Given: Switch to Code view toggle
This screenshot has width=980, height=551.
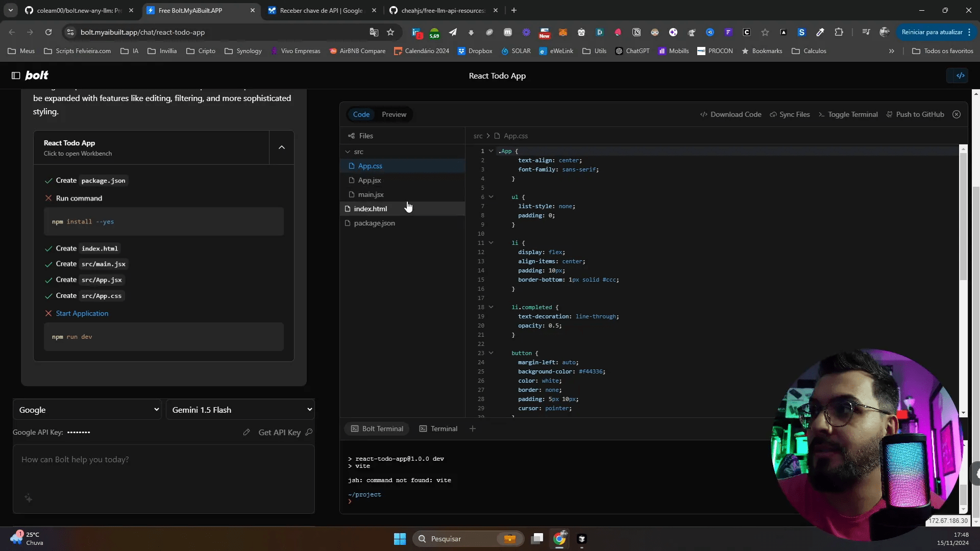Looking at the screenshot, I should point(361,114).
